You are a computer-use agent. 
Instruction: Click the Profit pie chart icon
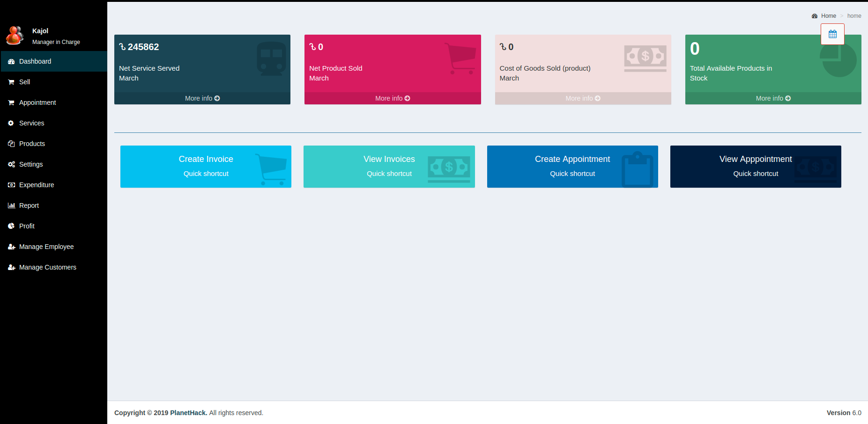point(11,226)
